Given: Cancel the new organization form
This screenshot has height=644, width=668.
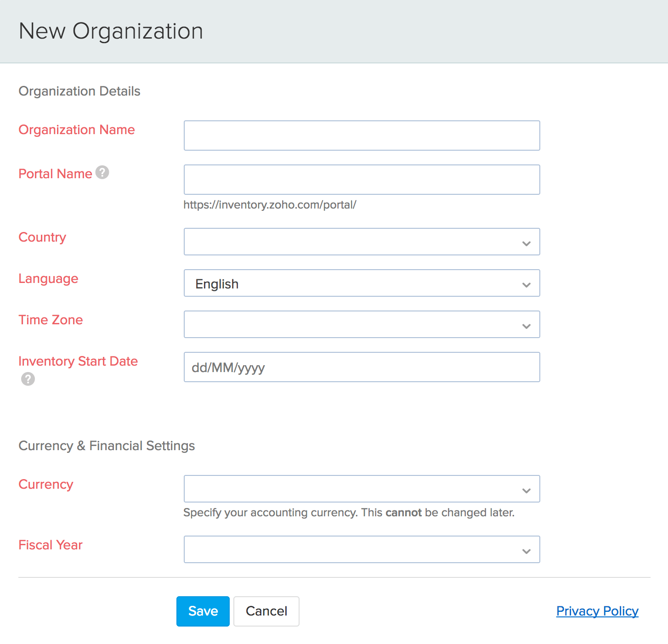Looking at the screenshot, I should [x=266, y=611].
